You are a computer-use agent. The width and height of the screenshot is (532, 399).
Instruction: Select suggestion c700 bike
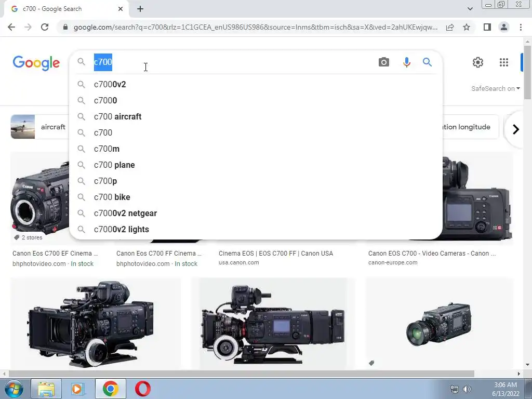tap(256, 197)
